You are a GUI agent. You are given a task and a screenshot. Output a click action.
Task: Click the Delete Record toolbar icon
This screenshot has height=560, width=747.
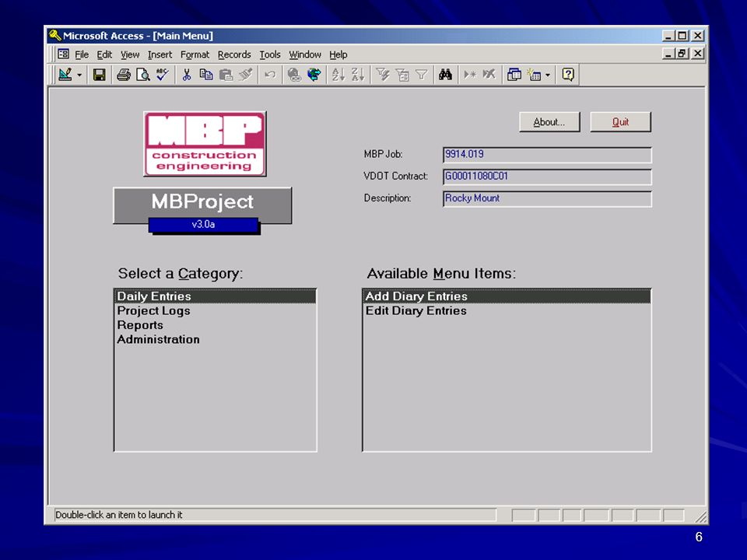pyautogui.click(x=489, y=75)
